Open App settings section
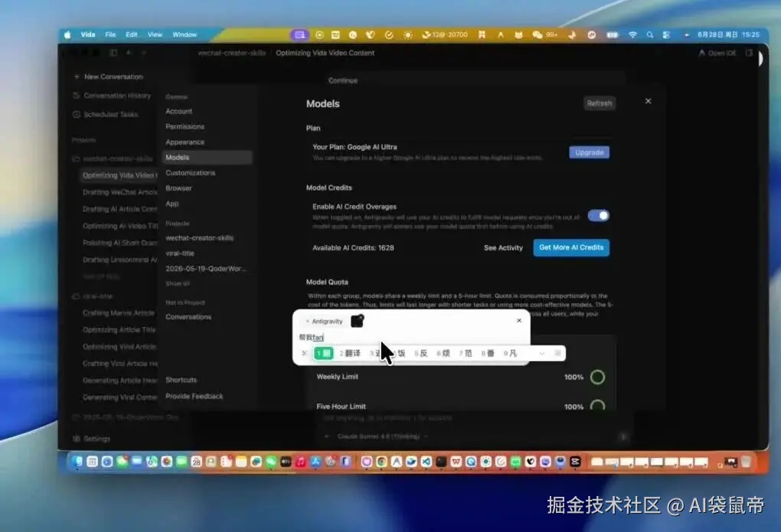781x532 pixels. (x=172, y=204)
